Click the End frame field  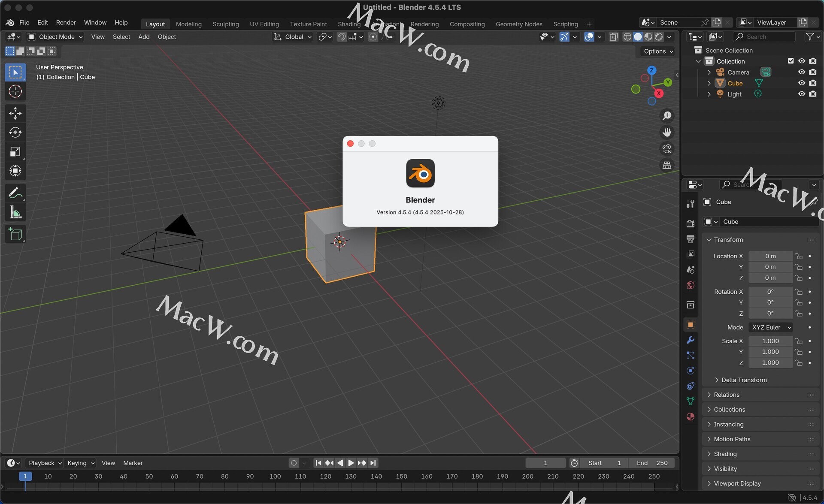pos(652,463)
